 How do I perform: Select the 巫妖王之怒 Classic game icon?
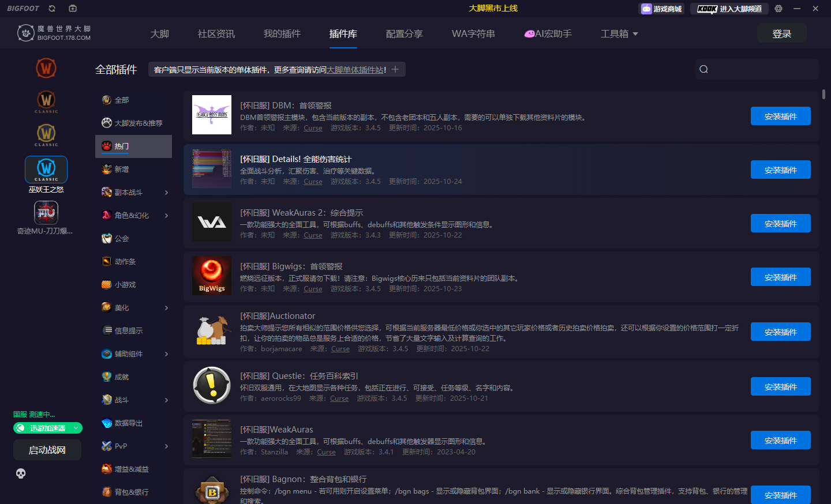pyautogui.click(x=46, y=170)
